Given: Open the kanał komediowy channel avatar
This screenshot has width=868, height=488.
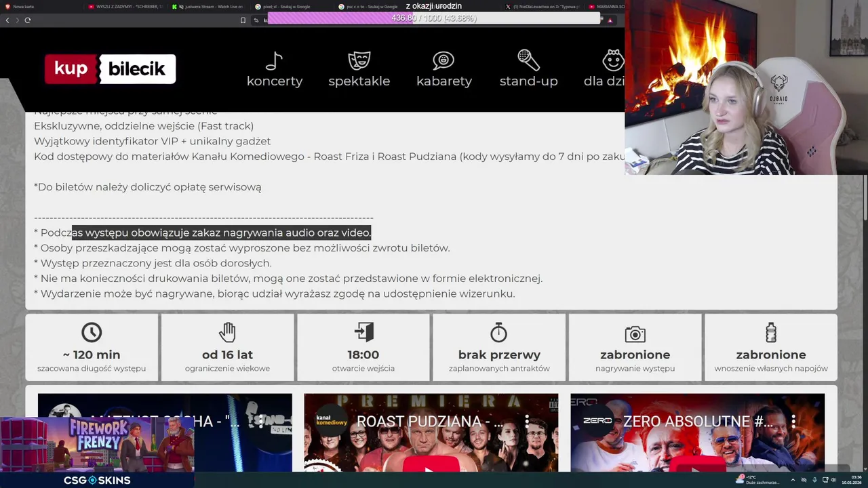Looking at the screenshot, I should pos(330,422).
